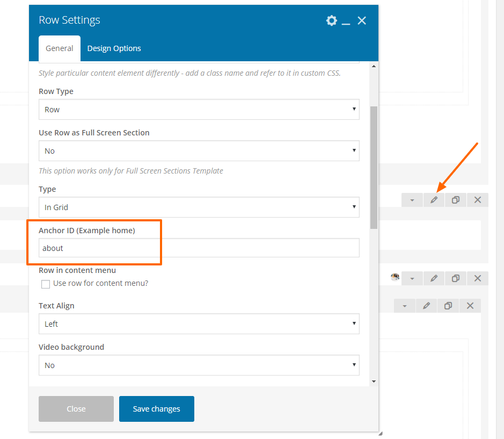Enable 'Use row for content menu?' checkbox

[46, 284]
